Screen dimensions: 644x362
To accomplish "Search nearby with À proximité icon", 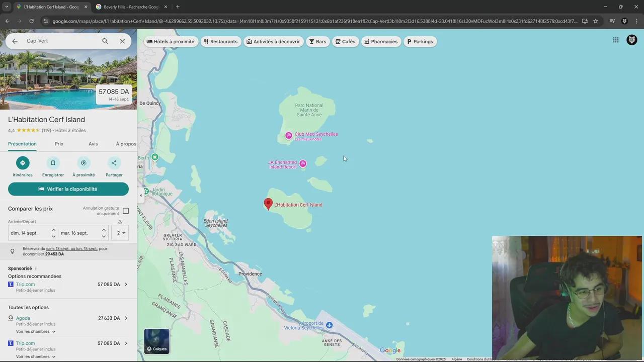I will tap(84, 163).
